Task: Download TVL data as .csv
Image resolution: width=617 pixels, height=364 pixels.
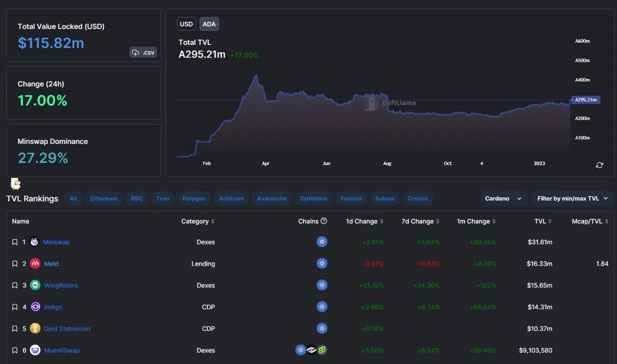Action: pyautogui.click(x=143, y=52)
